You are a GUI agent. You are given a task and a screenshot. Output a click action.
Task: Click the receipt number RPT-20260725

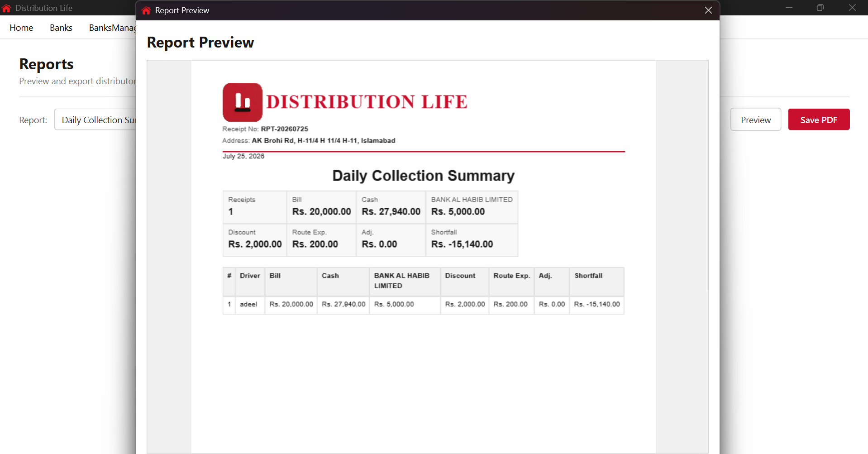(x=284, y=129)
